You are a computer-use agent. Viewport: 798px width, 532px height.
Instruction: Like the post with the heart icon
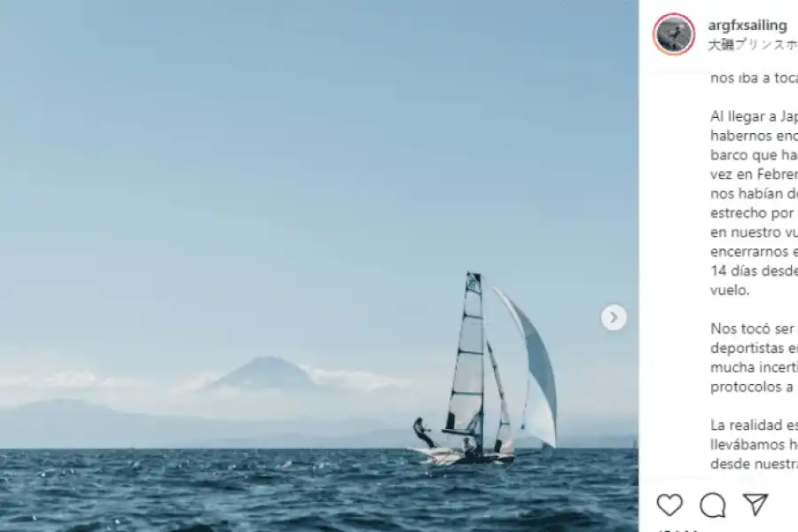point(669,505)
